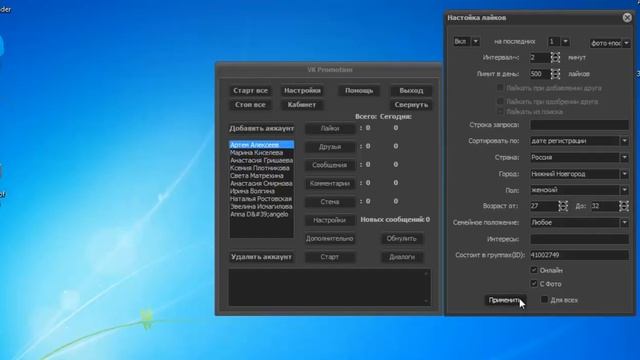640x360 pixels.
Task: Click the Старт button beside Диалоги
Action: click(x=330, y=257)
